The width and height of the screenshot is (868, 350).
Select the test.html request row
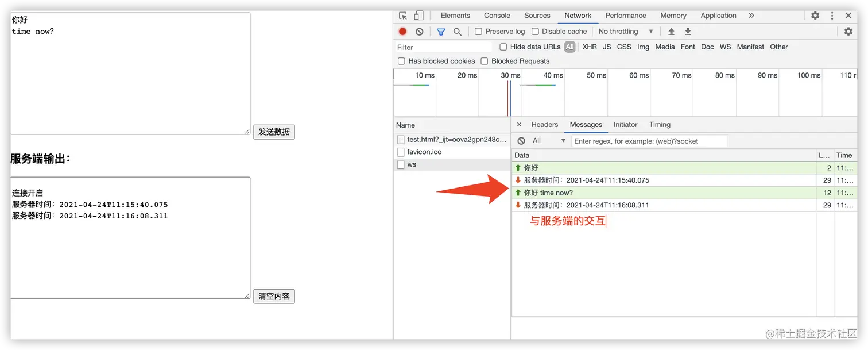[x=452, y=140]
